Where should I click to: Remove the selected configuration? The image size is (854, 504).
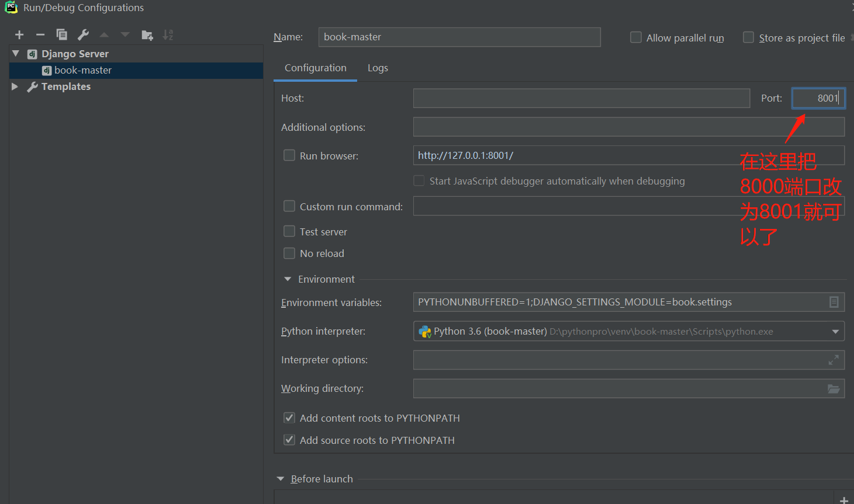pos(40,35)
